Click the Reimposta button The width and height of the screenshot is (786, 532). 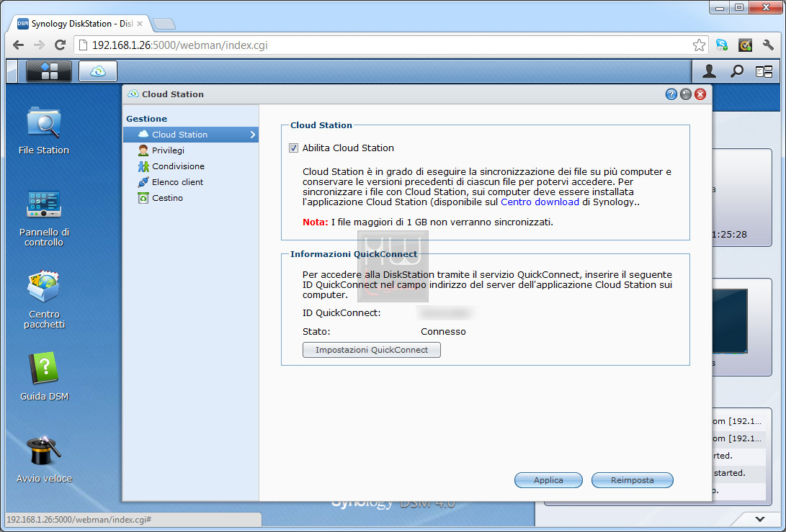coord(632,480)
